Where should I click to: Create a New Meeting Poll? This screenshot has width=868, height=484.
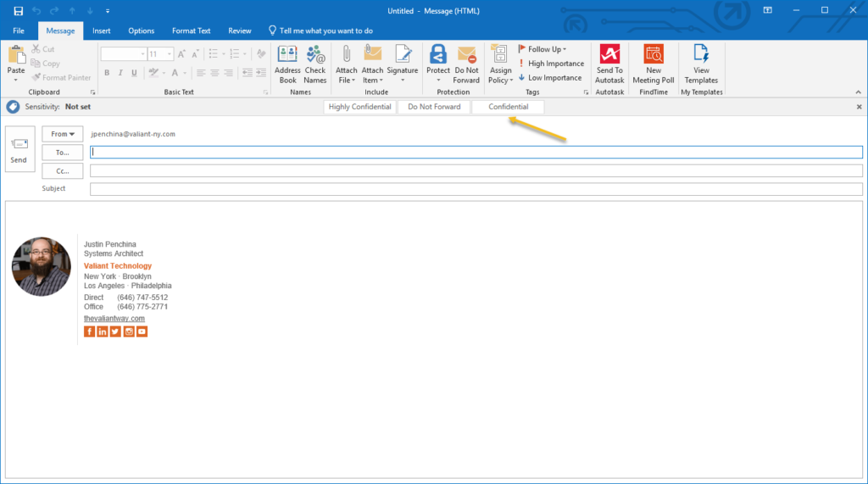(654, 64)
